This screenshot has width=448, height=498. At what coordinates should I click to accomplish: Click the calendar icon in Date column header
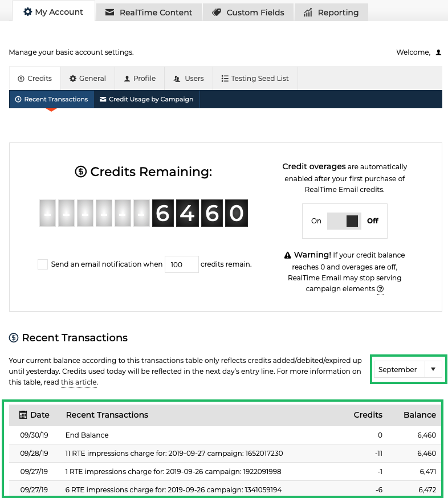23,415
